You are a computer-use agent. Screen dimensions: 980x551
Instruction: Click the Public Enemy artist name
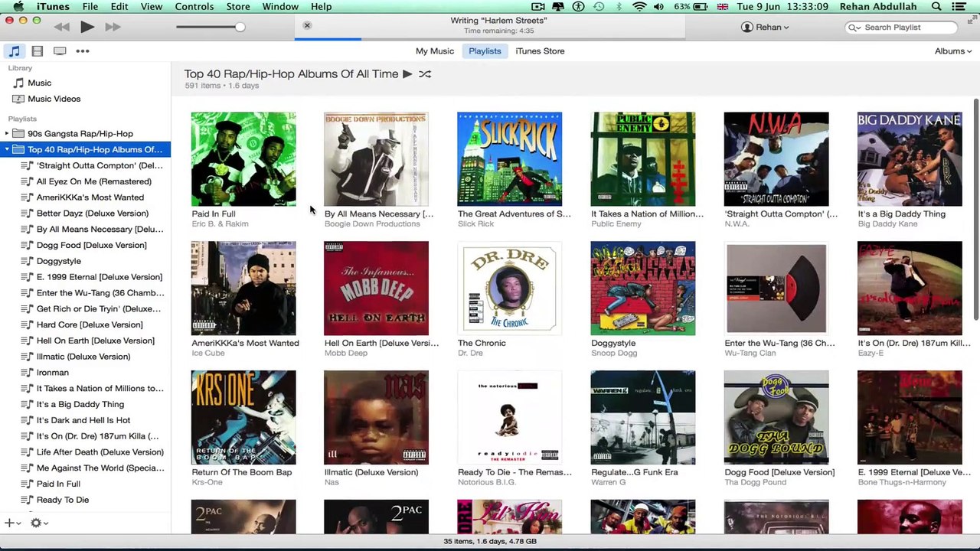pos(616,224)
